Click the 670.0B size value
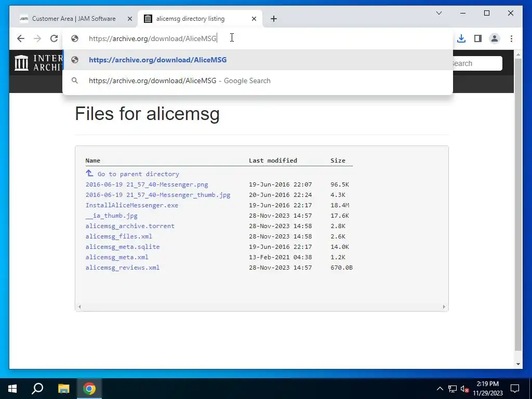The height and width of the screenshot is (399, 532). 342,268
